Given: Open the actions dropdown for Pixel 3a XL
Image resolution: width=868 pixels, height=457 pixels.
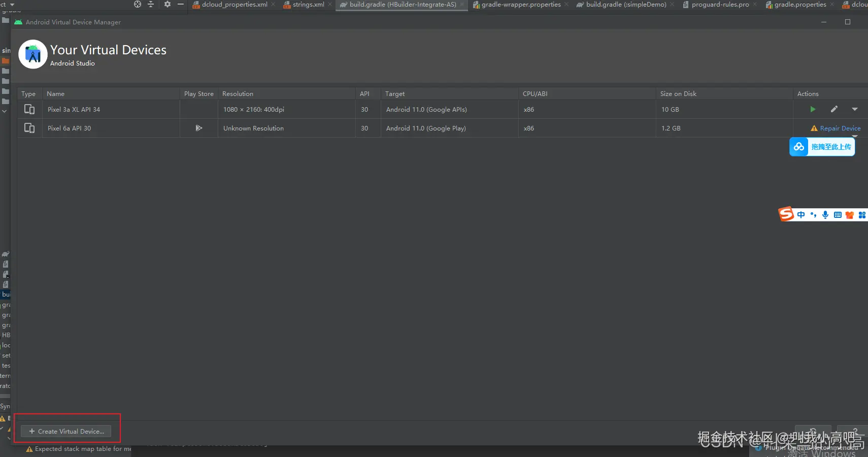Looking at the screenshot, I should 855,109.
